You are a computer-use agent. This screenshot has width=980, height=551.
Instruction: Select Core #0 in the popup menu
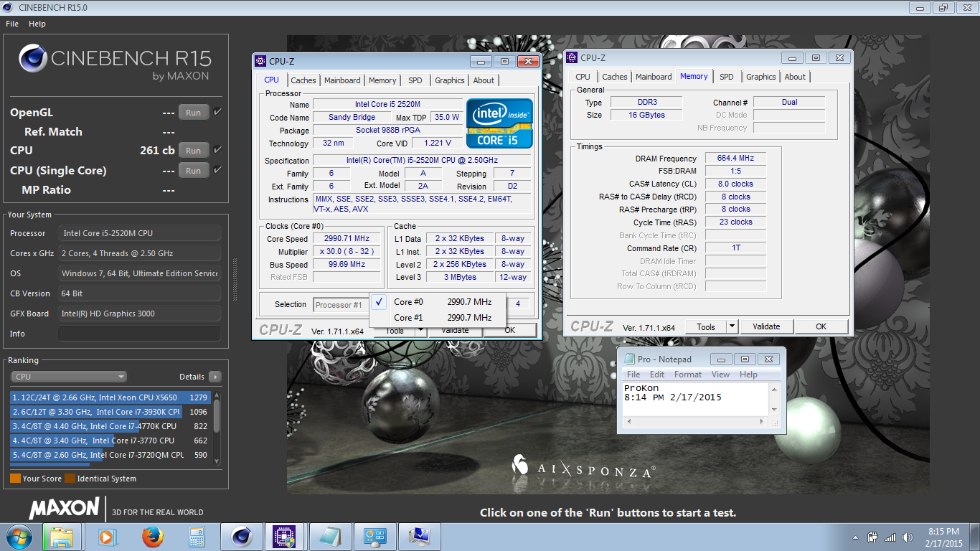click(x=438, y=302)
